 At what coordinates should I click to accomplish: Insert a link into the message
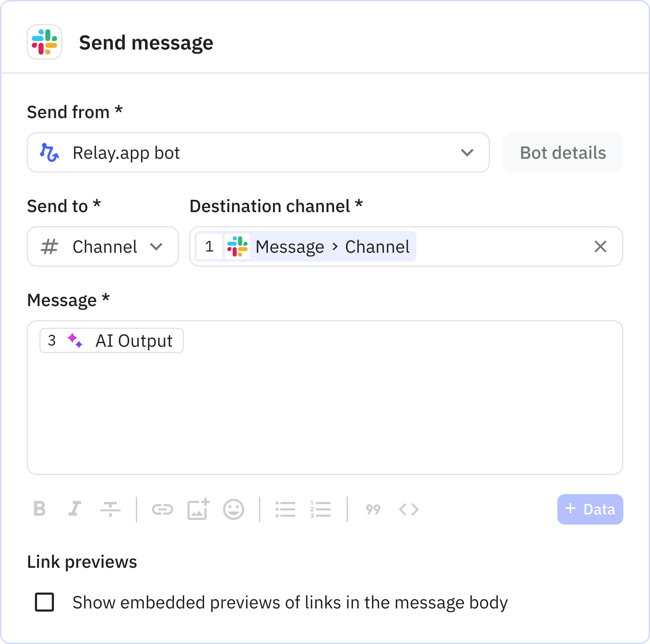tap(163, 509)
